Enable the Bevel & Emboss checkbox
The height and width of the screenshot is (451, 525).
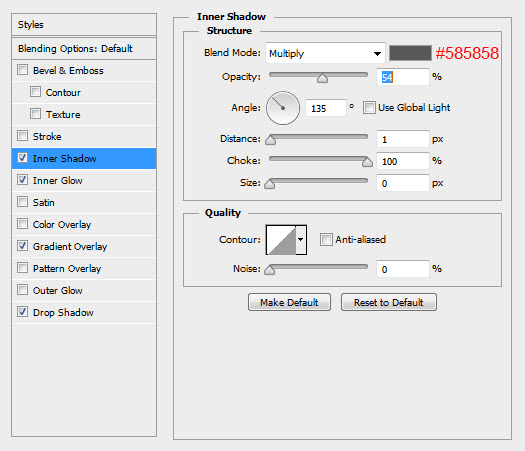22,70
